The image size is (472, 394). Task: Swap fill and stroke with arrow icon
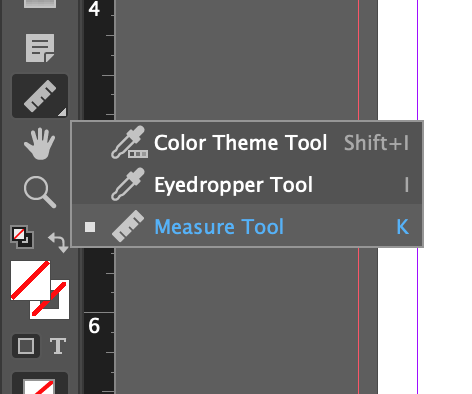pos(58,242)
